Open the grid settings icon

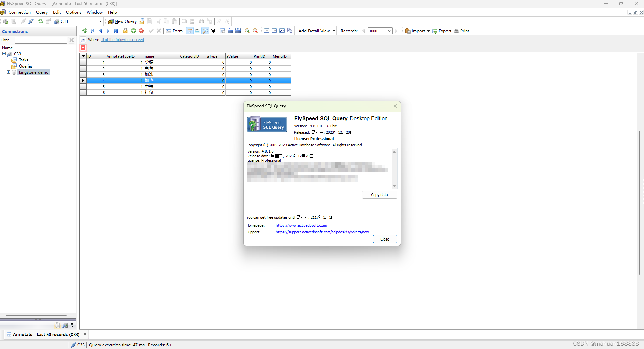click(x=223, y=31)
